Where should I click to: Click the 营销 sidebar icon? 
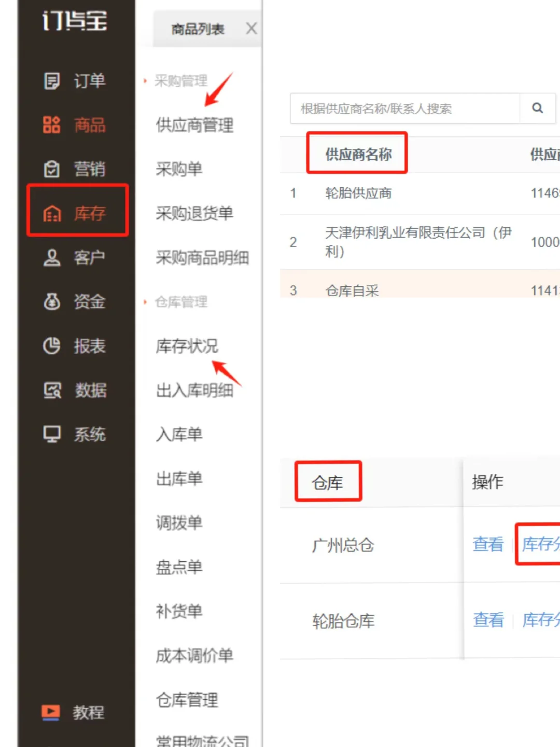tap(51, 169)
